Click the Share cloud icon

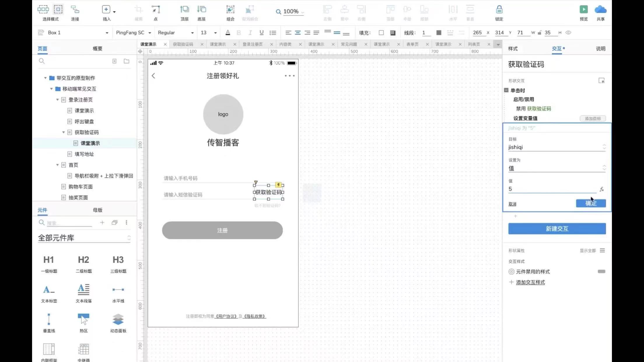coord(600,10)
